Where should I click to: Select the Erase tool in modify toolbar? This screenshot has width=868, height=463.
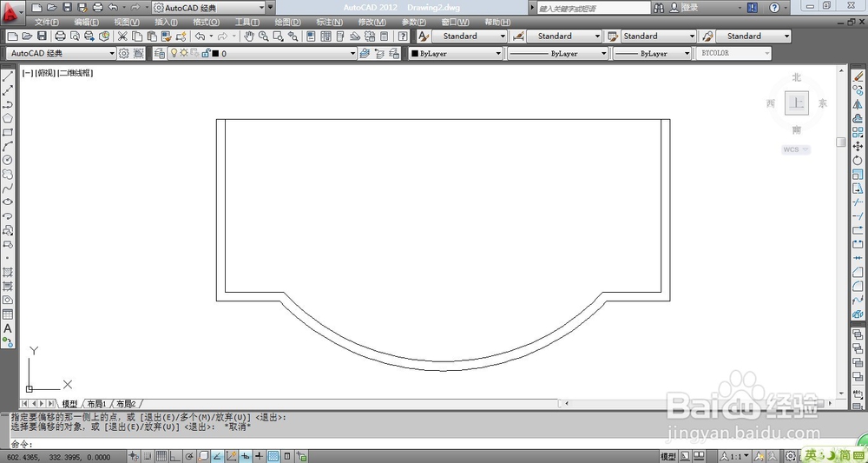(858, 76)
